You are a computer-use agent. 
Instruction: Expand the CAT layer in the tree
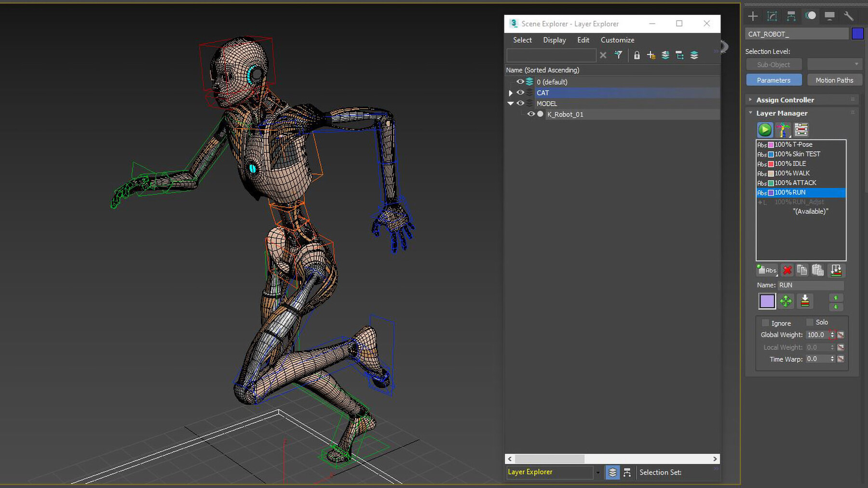(x=511, y=93)
